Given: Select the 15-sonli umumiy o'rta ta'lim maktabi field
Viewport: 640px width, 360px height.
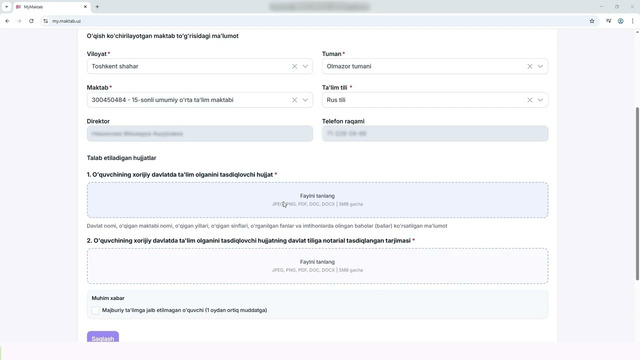Looking at the screenshot, I should coord(200,100).
